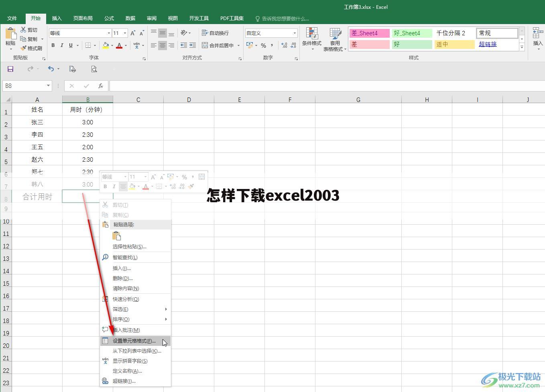
Task: Click Undo arrow in quick access toolbar
Action: pos(51,69)
